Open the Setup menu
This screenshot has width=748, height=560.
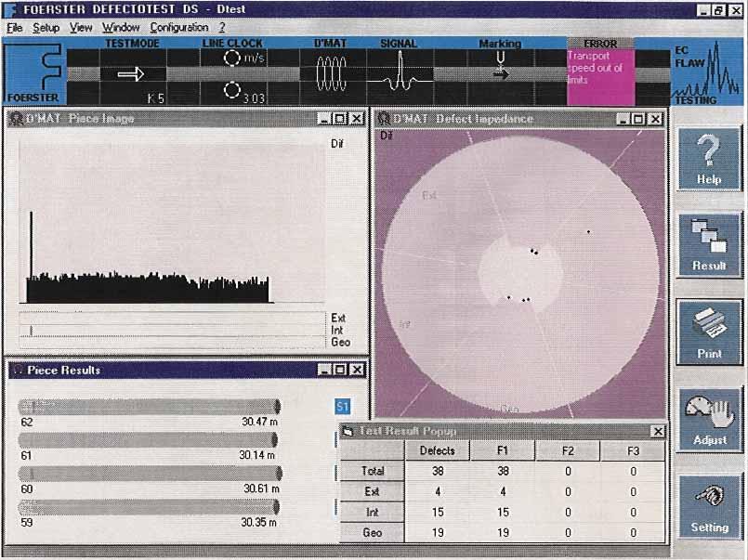point(46,28)
